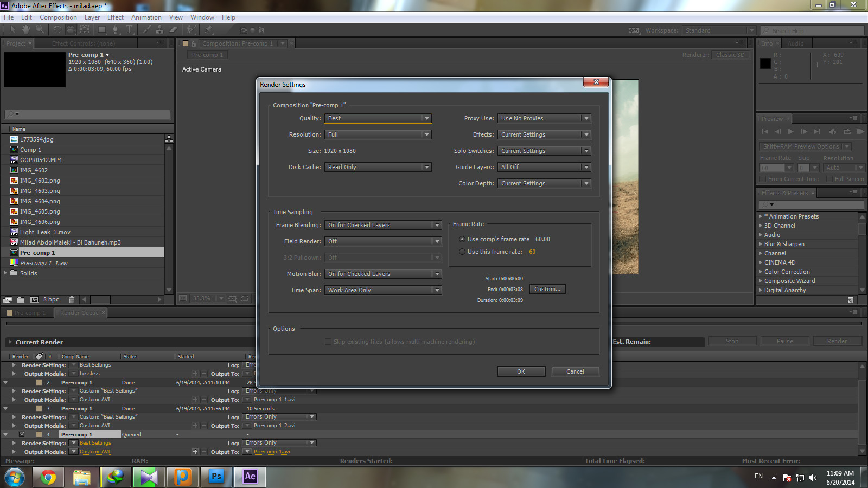Open the Time Span dropdown
The width and height of the screenshot is (868, 488).
pos(383,290)
